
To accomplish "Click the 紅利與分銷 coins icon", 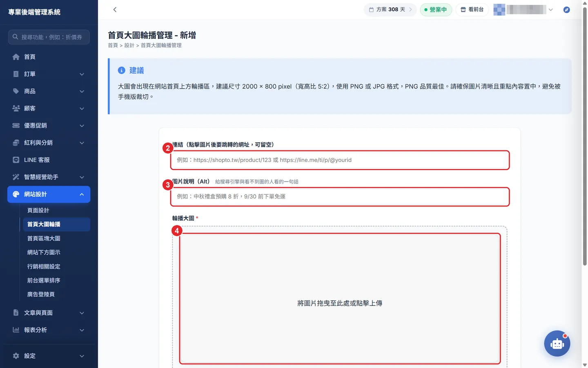I will click(x=16, y=143).
